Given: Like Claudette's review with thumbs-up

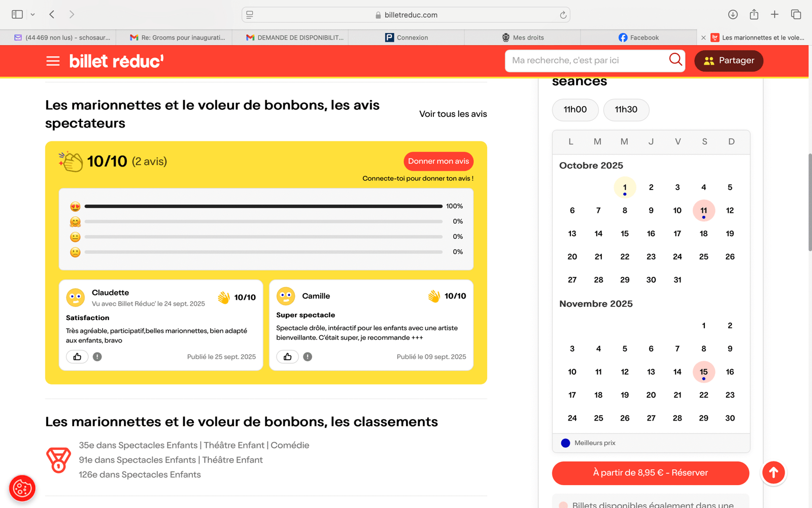Looking at the screenshot, I should 77,357.
